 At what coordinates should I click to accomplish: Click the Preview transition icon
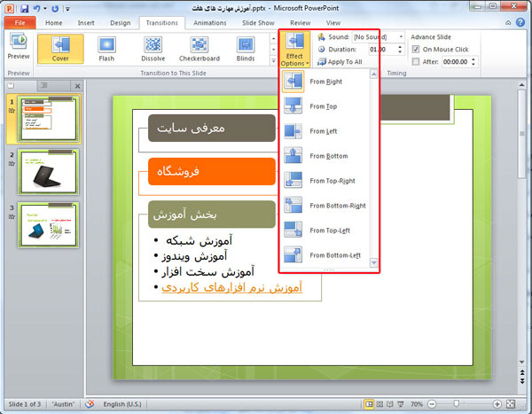pyautogui.click(x=19, y=47)
